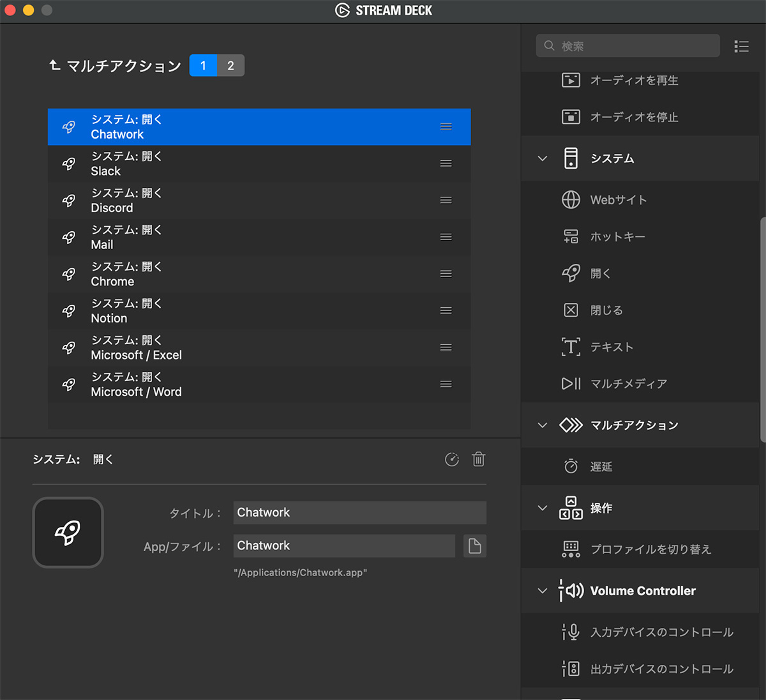Select the Chrome action row
The height and width of the screenshot is (700, 766).
pos(259,274)
